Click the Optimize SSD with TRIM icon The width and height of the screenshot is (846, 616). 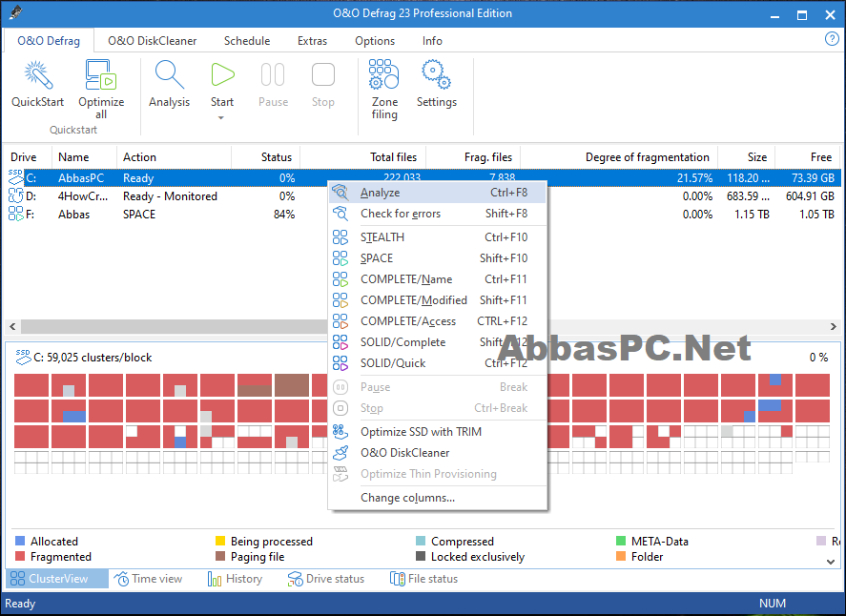pyautogui.click(x=340, y=432)
